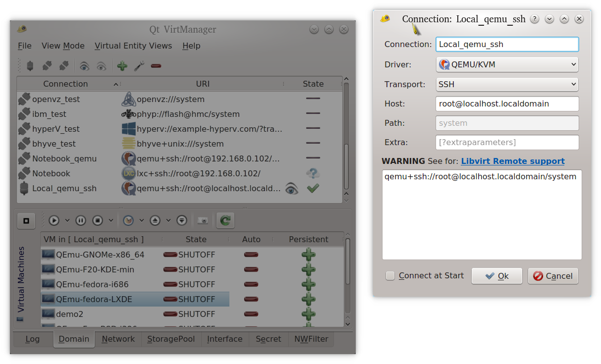
Task: Open the Virtual Entity Views menu
Action: (133, 46)
